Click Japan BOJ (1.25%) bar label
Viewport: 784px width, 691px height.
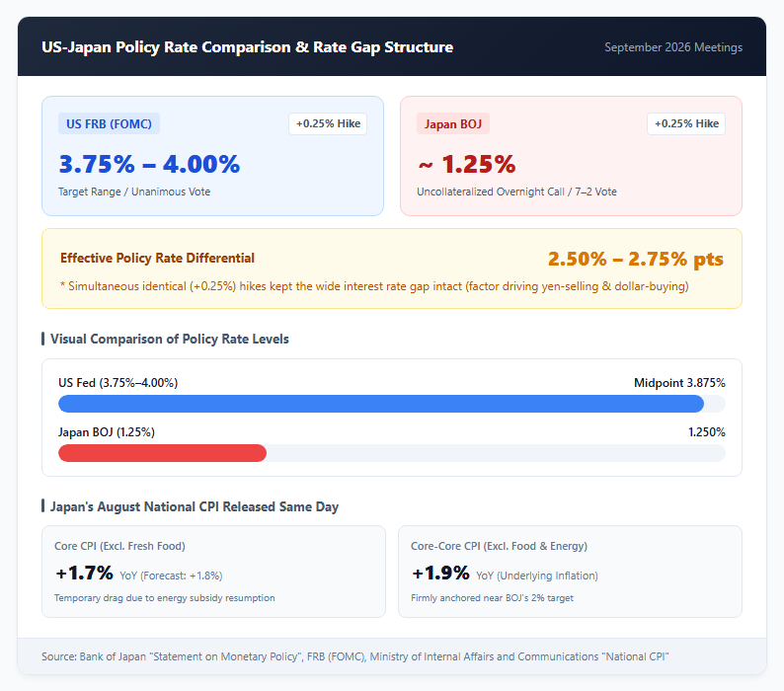coord(107,432)
